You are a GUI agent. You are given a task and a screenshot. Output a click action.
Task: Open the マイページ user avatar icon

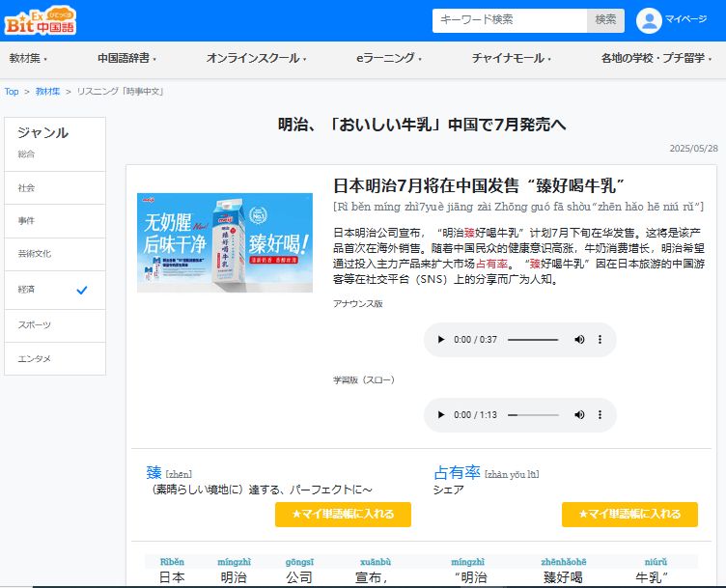[649, 21]
